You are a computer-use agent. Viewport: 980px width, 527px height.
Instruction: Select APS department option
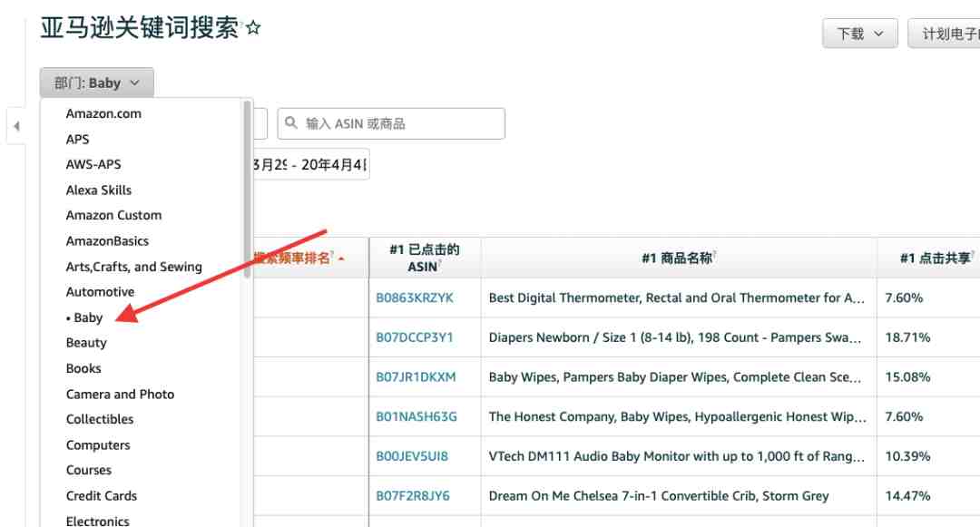tap(77, 140)
